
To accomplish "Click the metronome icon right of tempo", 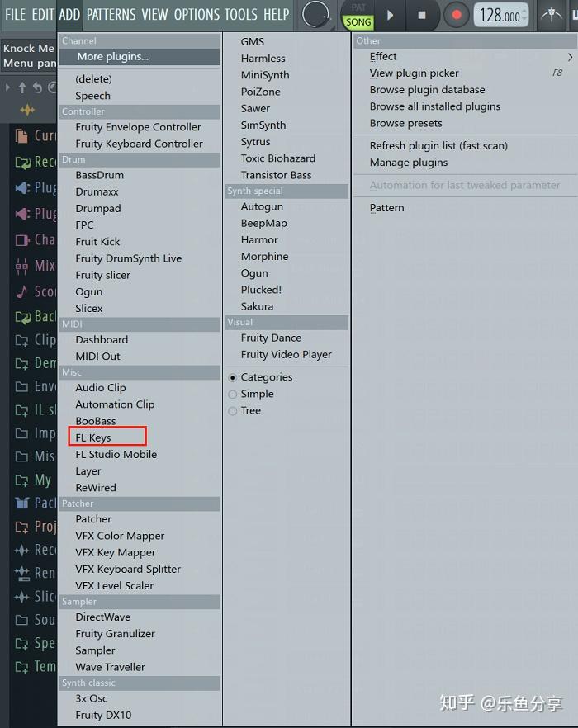I will pyautogui.click(x=552, y=15).
